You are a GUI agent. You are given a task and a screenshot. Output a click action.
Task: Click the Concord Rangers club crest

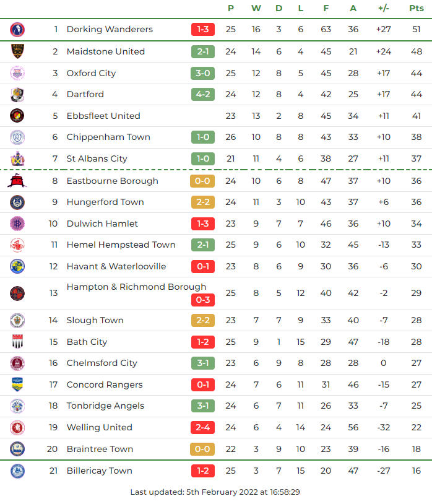tap(17, 385)
